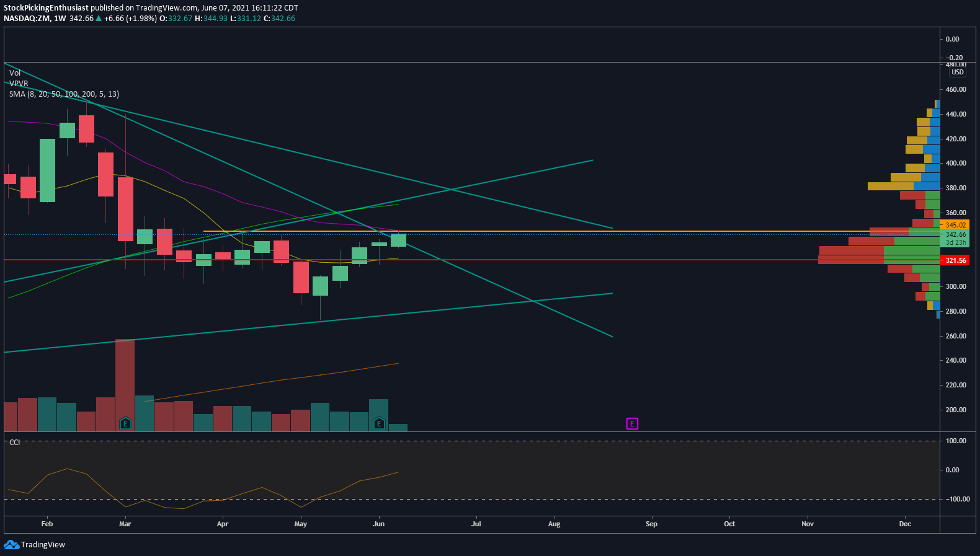Select the CCI indicator label
Screen dimensions: 980x556
point(15,443)
